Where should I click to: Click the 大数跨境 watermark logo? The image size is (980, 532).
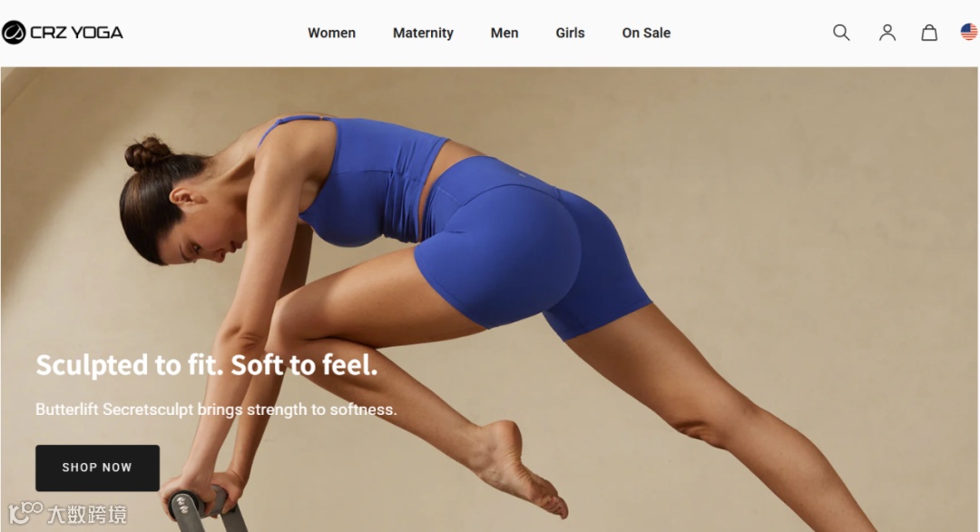(67, 514)
